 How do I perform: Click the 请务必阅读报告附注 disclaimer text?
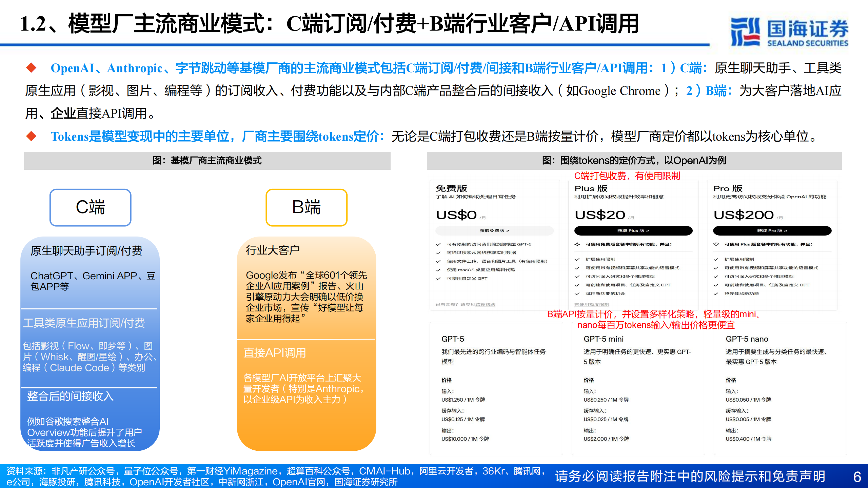(690, 476)
